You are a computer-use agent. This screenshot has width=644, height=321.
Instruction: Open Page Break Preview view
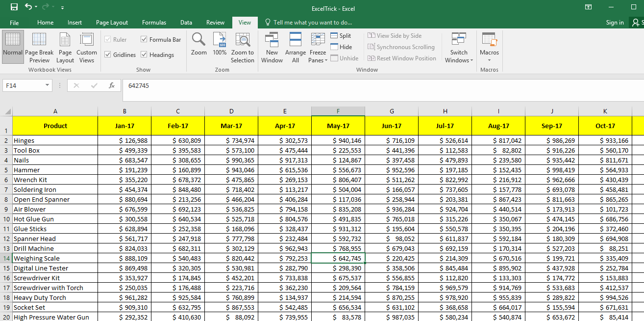click(39, 47)
